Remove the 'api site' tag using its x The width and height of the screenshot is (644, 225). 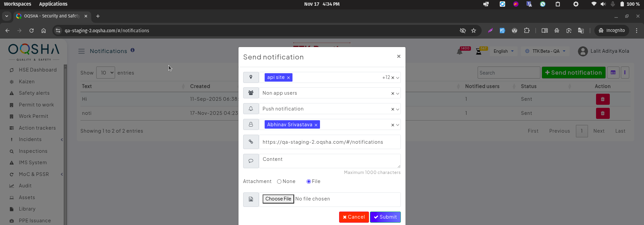(x=288, y=78)
